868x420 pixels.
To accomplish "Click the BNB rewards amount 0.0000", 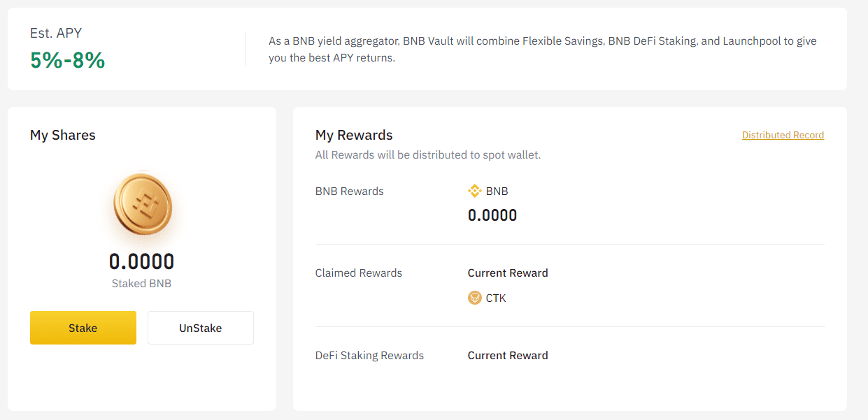I will click(492, 215).
